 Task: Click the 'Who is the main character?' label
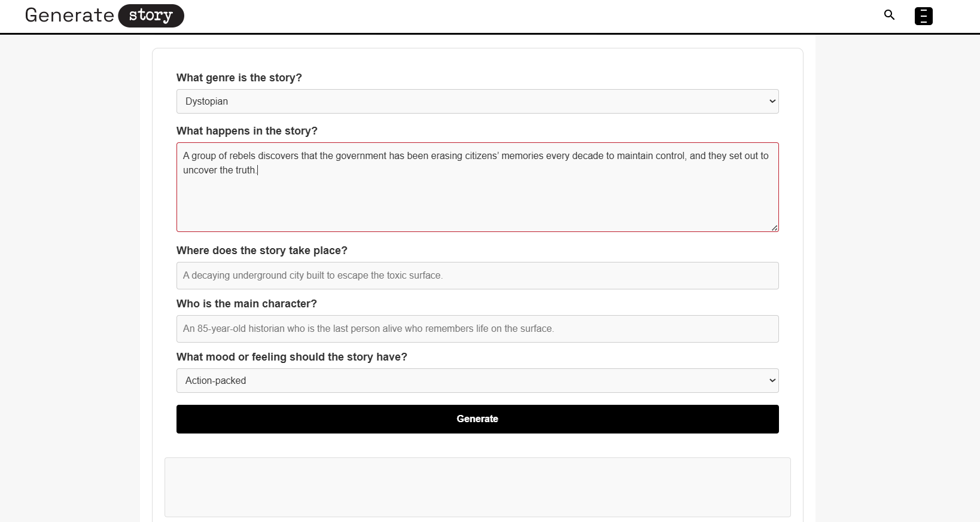tap(246, 304)
